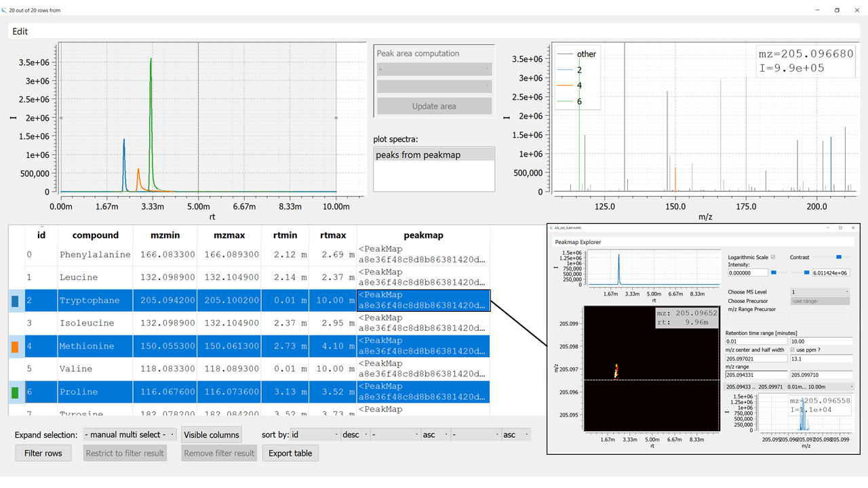
Task: Click the Filter rows button
Action: [43, 453]
